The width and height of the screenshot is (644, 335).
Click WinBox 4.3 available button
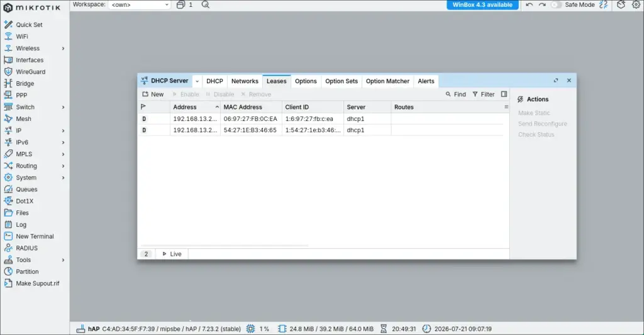(x=482, y=5)
